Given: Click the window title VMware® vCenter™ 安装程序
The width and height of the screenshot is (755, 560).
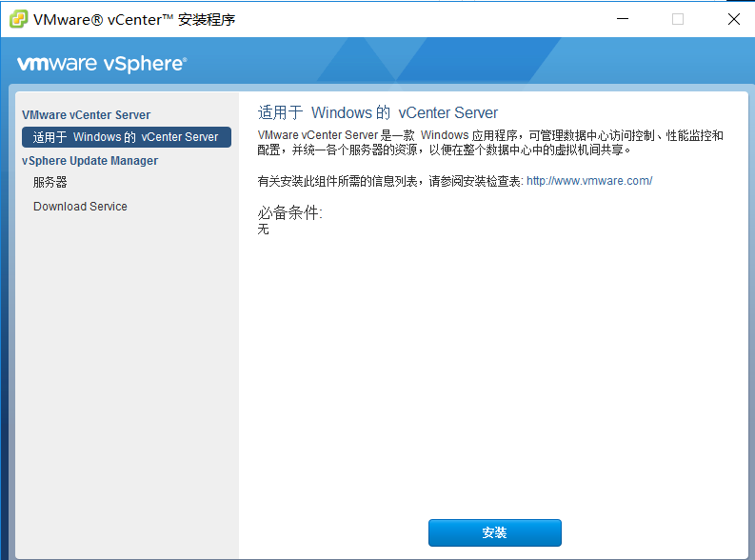Looking at the screenshot, I should point(134,20).
